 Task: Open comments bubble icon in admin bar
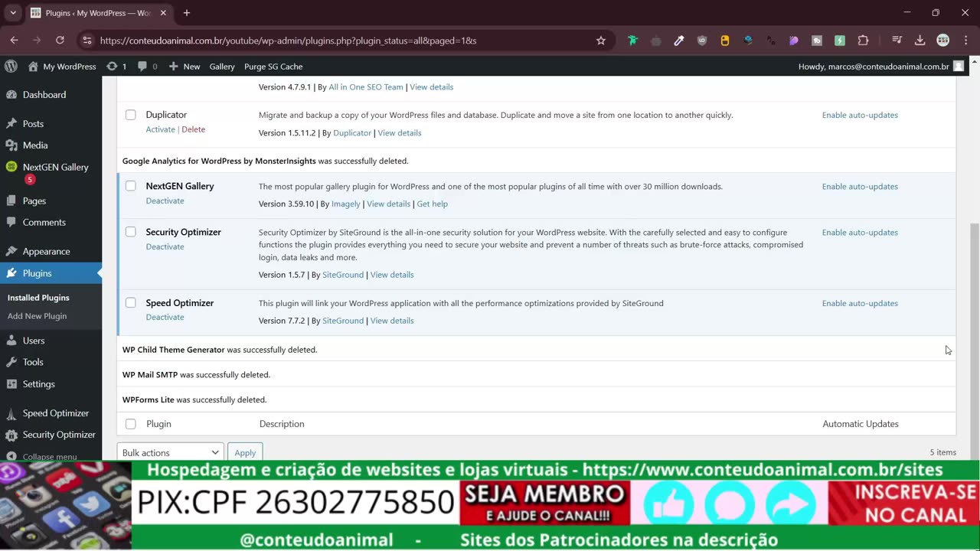147,67
